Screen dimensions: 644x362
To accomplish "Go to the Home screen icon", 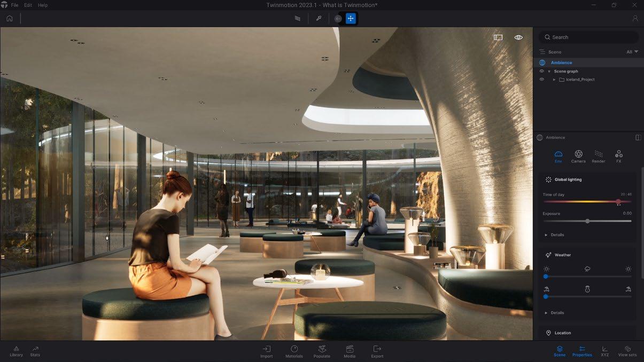I will click(9, 18).
